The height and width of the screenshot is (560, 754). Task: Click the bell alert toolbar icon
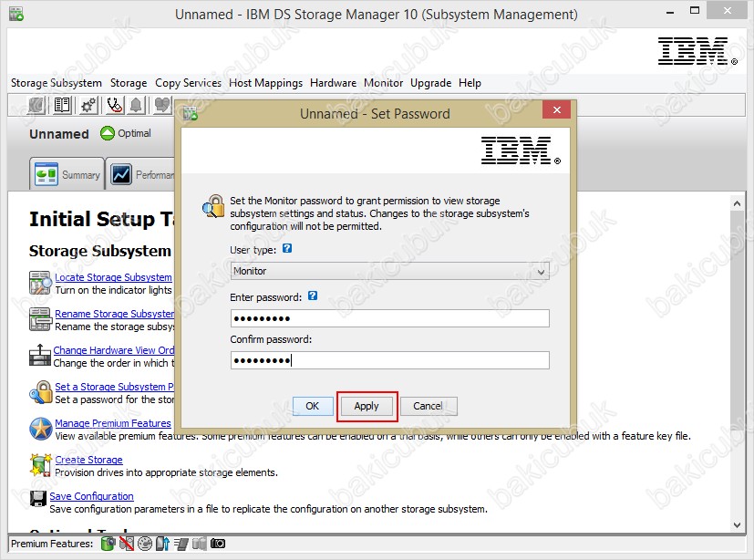click(x=136, y=105)
